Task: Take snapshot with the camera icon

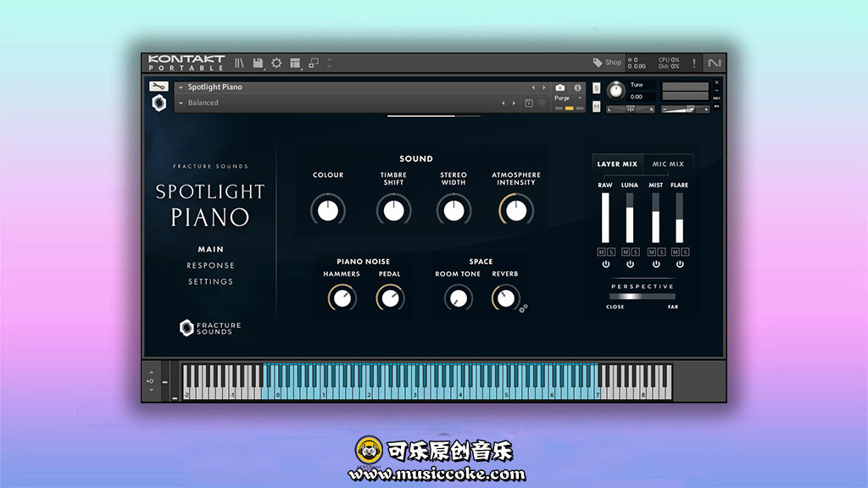Action: tap(560, 87)
